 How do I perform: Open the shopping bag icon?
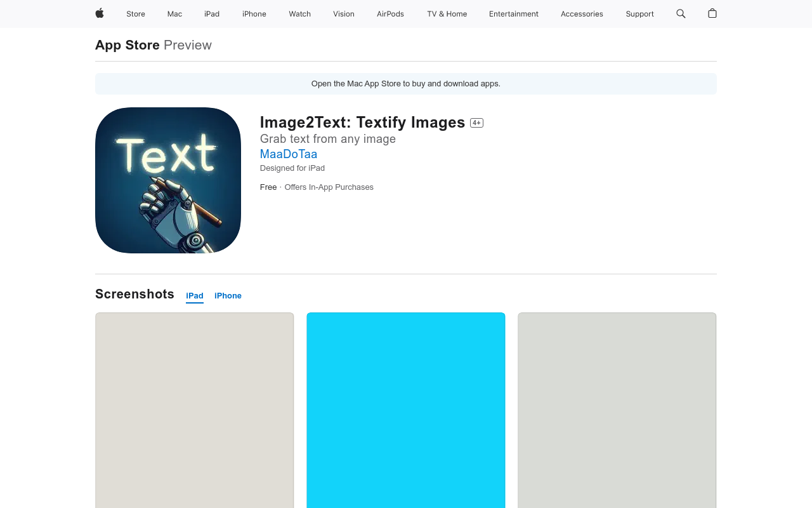coord(712,13)
